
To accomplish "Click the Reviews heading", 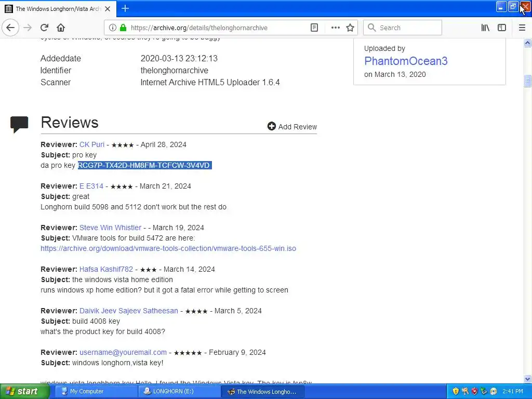I will 70,123.
